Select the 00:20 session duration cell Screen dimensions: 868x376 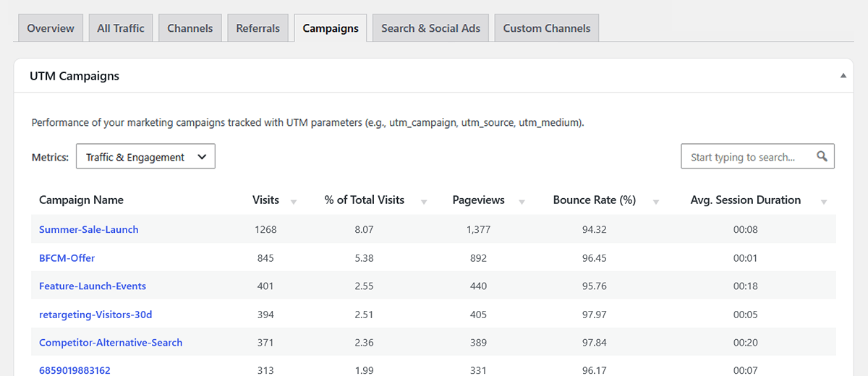[x=745, y=342]
